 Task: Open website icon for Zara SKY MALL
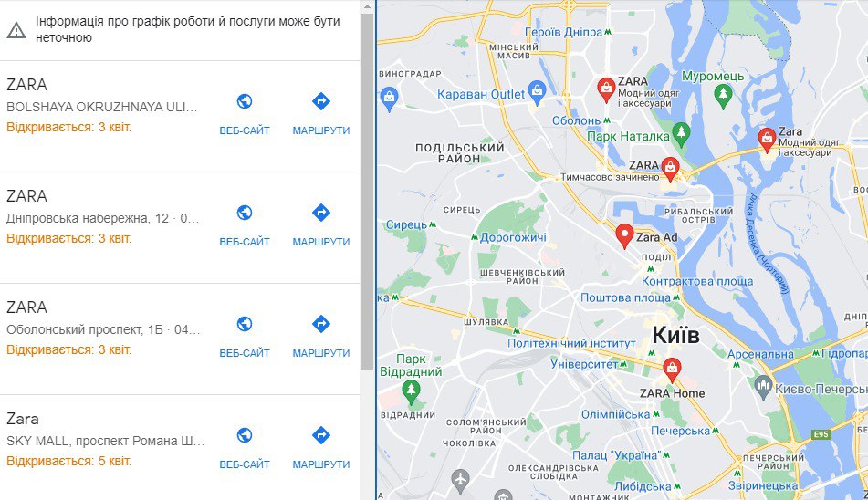pos(244,435)
